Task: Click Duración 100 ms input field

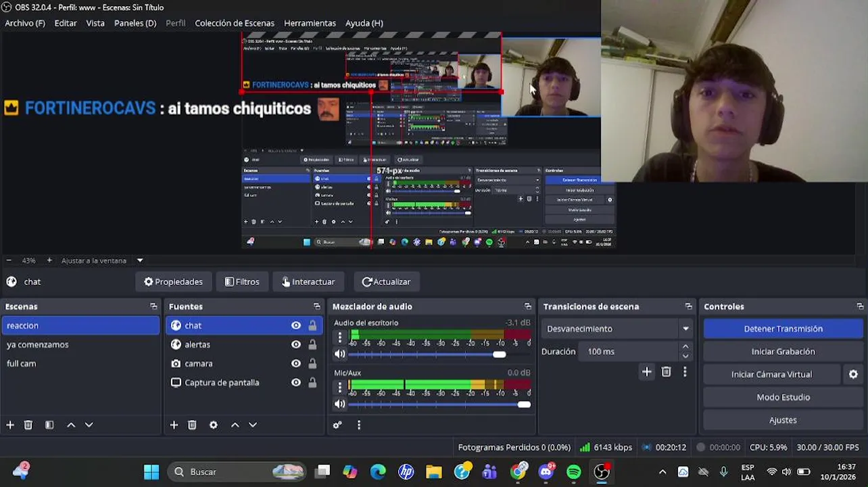Action: click(x=629, y=352)
